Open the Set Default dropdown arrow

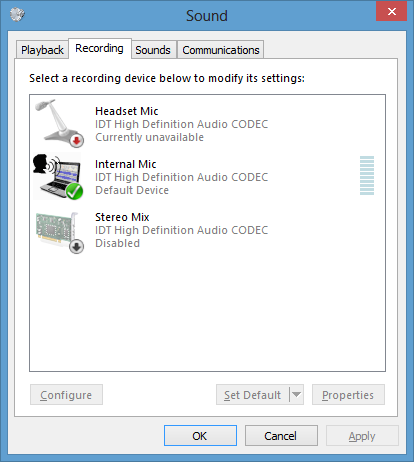point(296,395)
